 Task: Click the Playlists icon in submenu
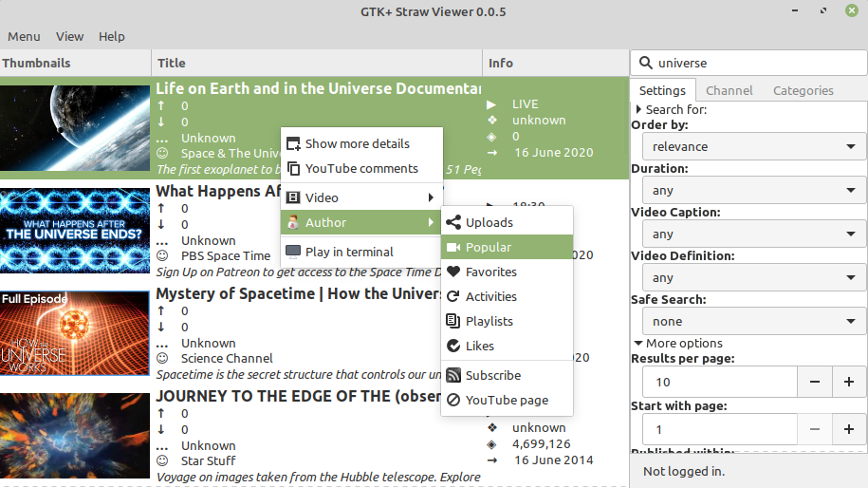tap(453, 322)
